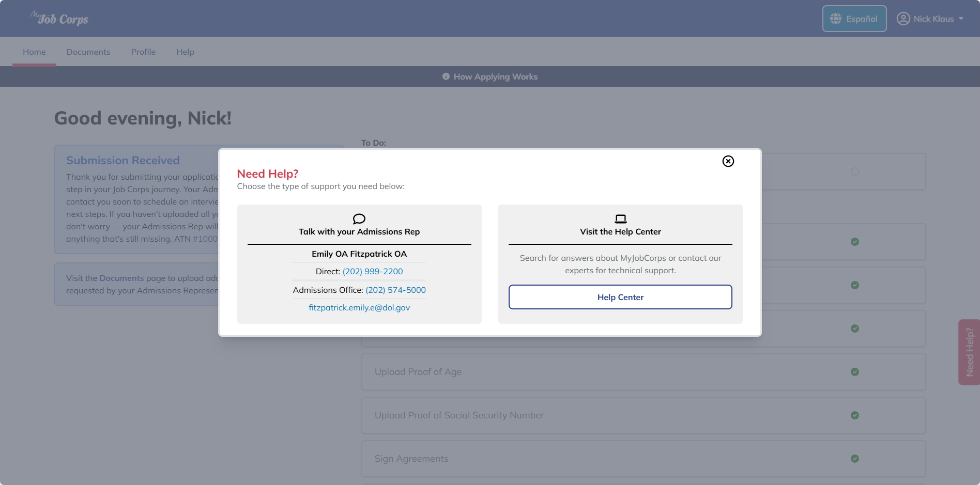This screenshot has height=485, width=980.
Task: Click the globe icon beside Español
Action: [835, 19]
